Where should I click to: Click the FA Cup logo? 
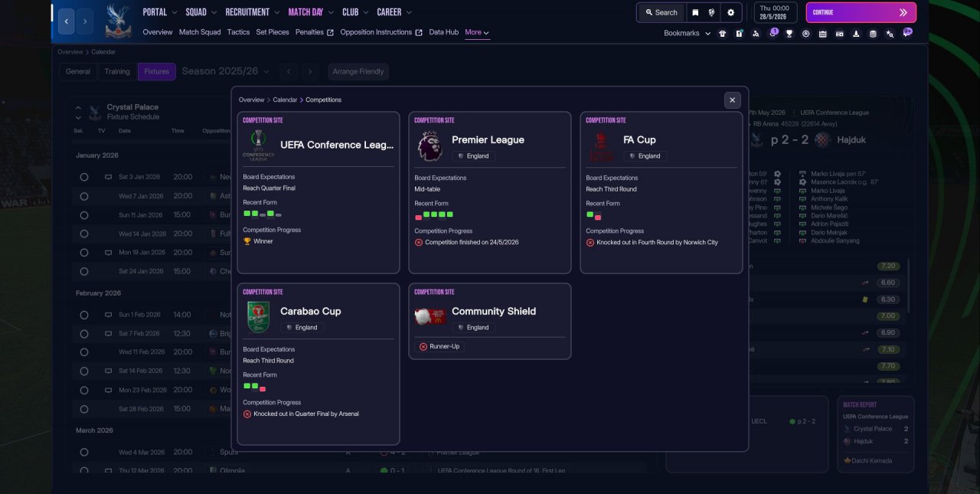pyautogui.click(x=601, y=146)
